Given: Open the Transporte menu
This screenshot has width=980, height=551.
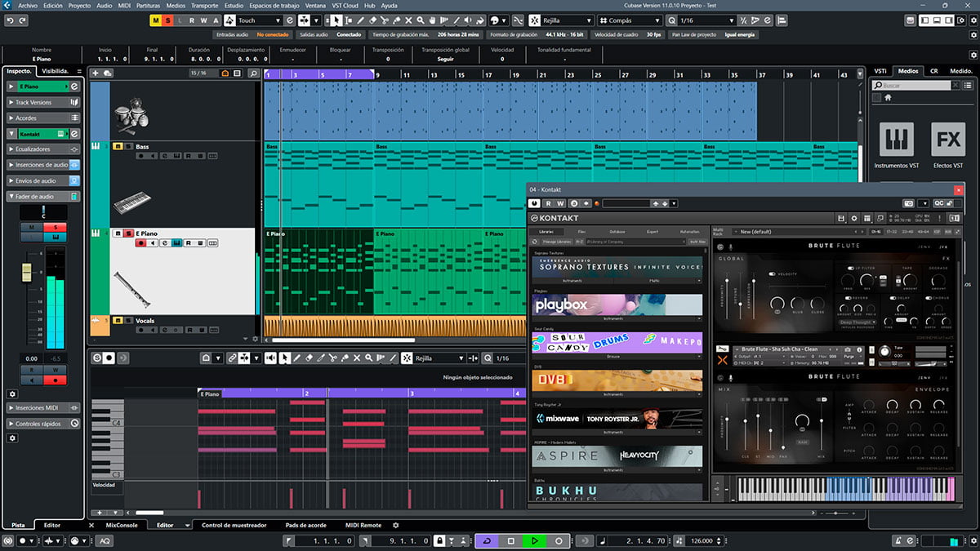Looking at the screenshot, I should [204, 5].
